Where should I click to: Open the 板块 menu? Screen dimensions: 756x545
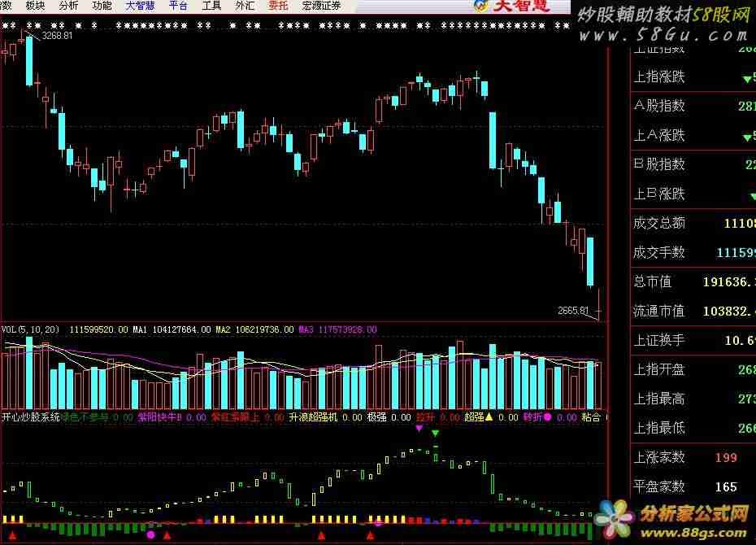[35, 6]
